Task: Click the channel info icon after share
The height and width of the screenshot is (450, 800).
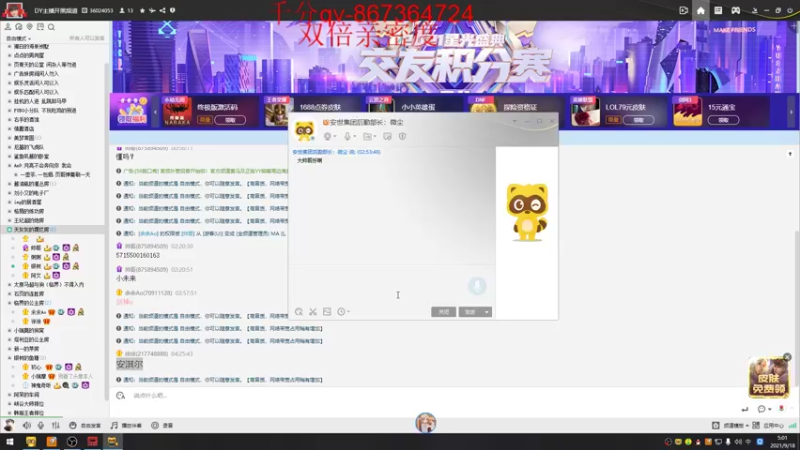Action: pos(172,10)
